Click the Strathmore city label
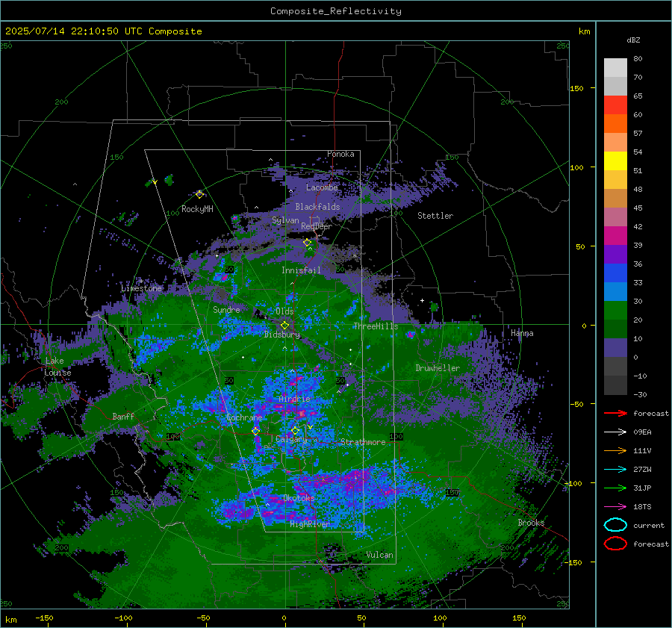Screen dimensions: 672x628 (363, 442)
